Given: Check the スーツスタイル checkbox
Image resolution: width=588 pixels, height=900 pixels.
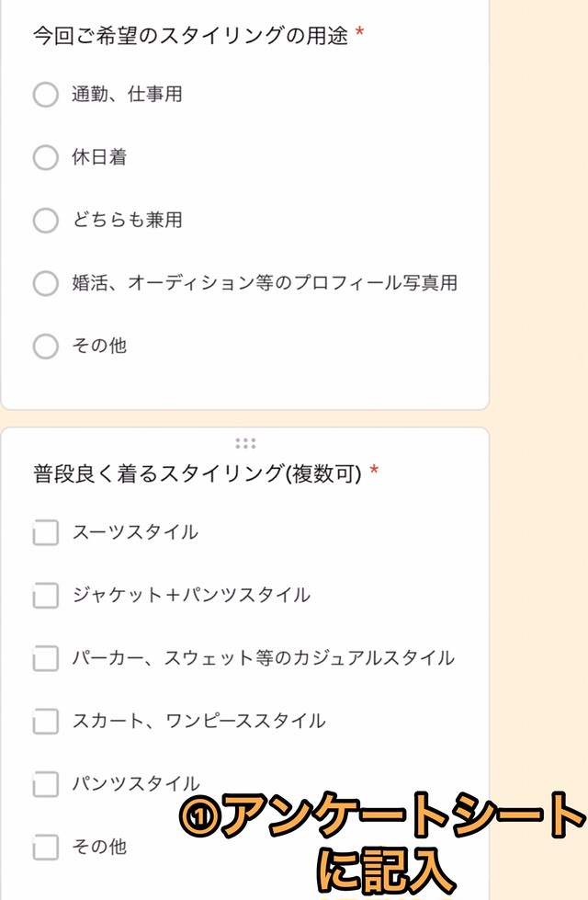Looking at the screenshot, I should tap(45, 532).
